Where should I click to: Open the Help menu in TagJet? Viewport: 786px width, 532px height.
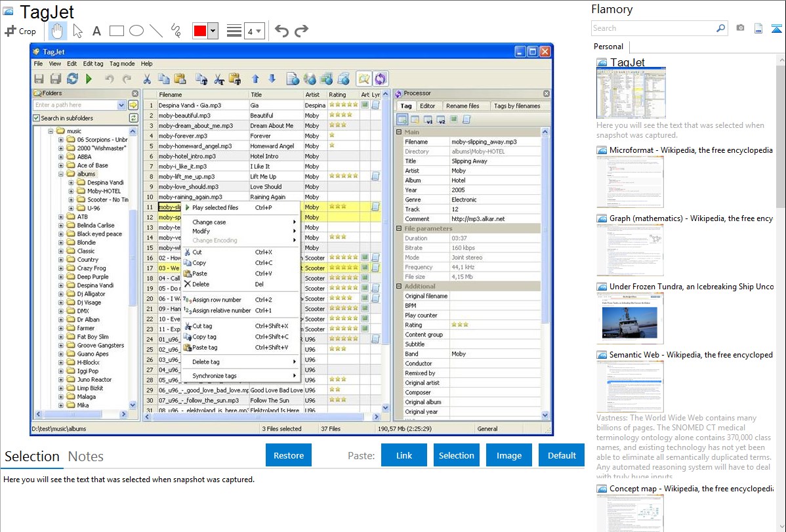click(x=146, y=64)
